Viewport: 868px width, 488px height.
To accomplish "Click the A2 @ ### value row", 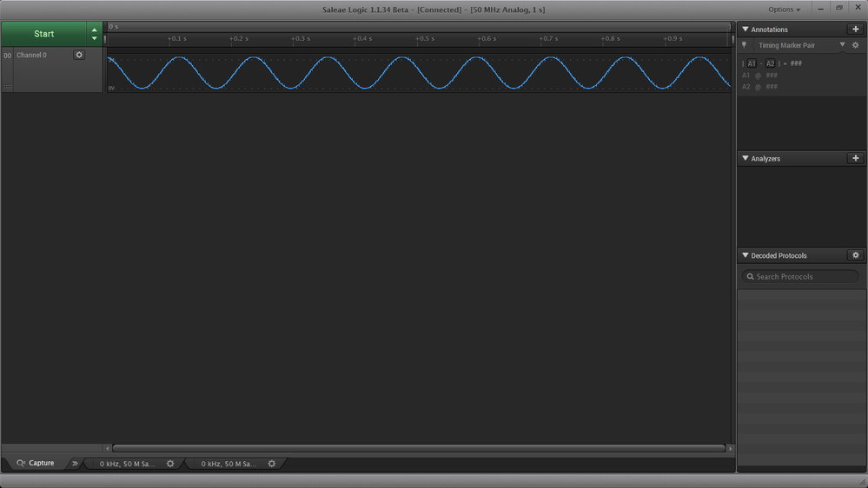I will coord(759,87).
